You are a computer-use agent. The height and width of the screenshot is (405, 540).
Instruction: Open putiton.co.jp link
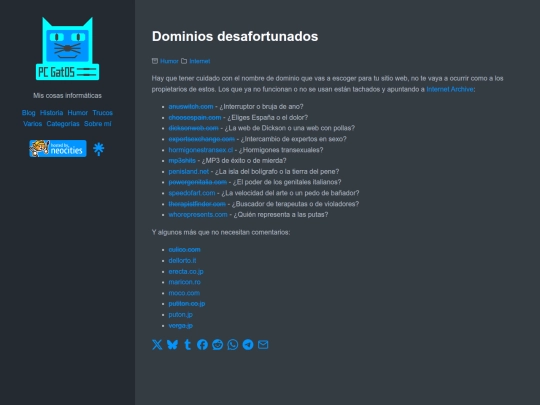click(187, 304)
